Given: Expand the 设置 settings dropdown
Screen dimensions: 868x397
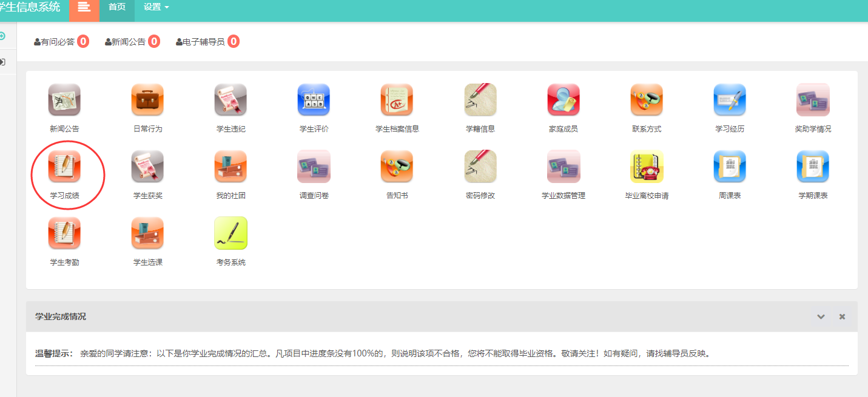Looking at the screenshot, I should 156,7.
